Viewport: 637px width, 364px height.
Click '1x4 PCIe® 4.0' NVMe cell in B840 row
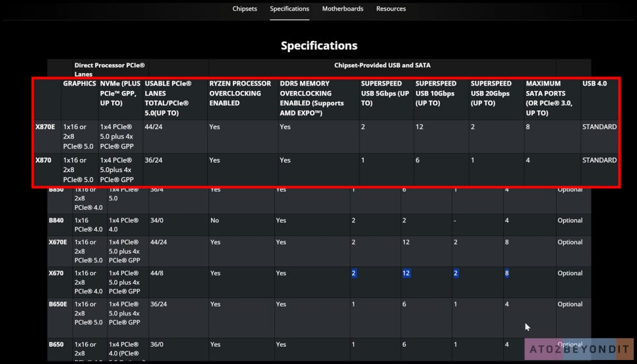tap(123, 225)
